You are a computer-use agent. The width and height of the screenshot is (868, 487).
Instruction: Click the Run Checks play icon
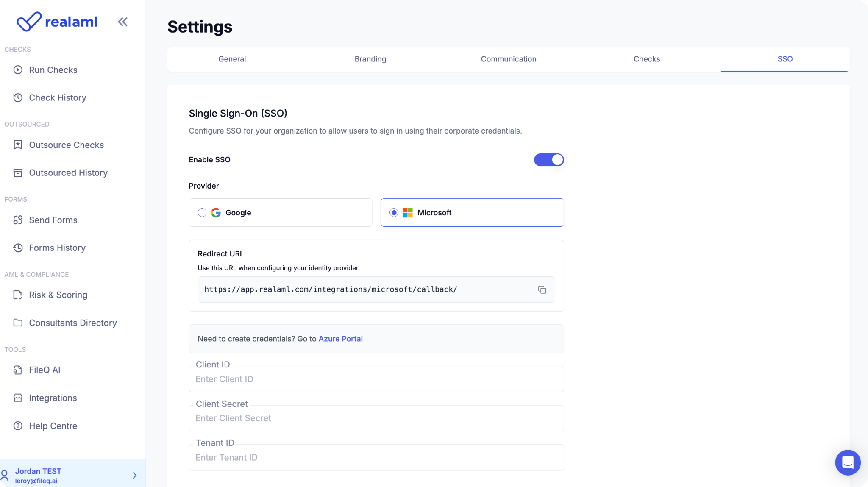coord(18,70)
